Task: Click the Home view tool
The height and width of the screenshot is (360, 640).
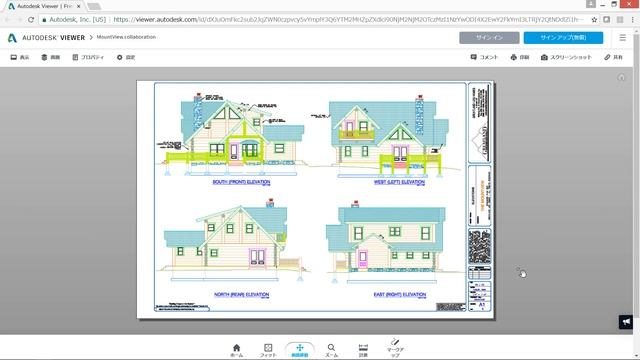Action: 236,351
